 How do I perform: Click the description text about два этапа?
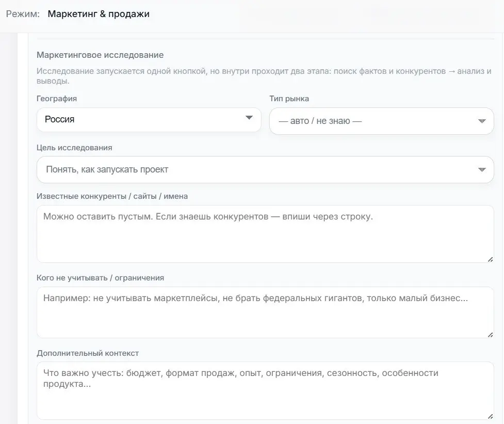click(264, 75)
